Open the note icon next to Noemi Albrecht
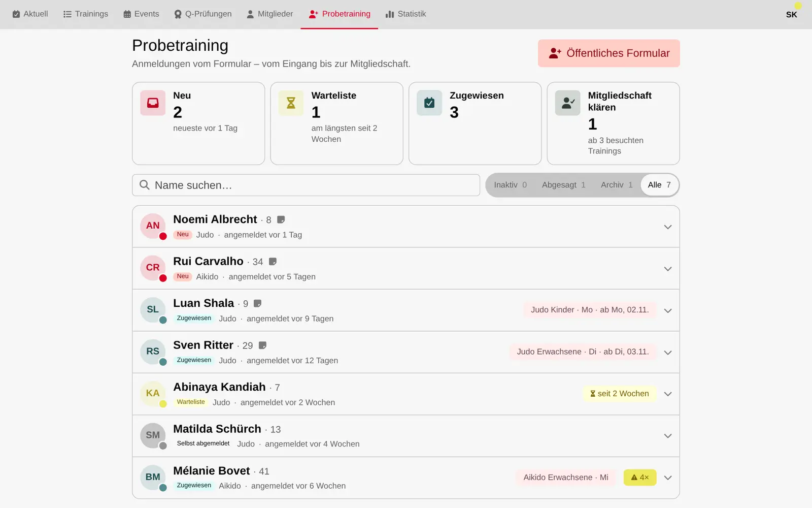The height and width of the screenshot is (508, 812). tap(281, 219)
